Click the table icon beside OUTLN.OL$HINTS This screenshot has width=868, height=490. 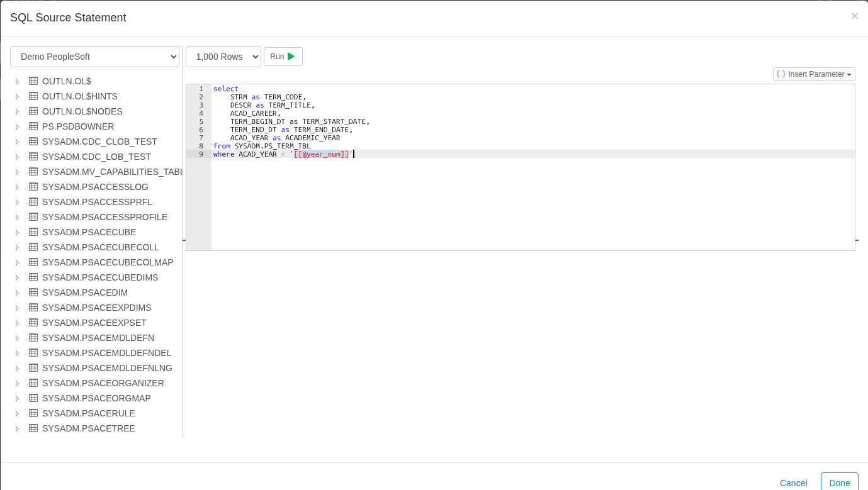pos(33,96)
